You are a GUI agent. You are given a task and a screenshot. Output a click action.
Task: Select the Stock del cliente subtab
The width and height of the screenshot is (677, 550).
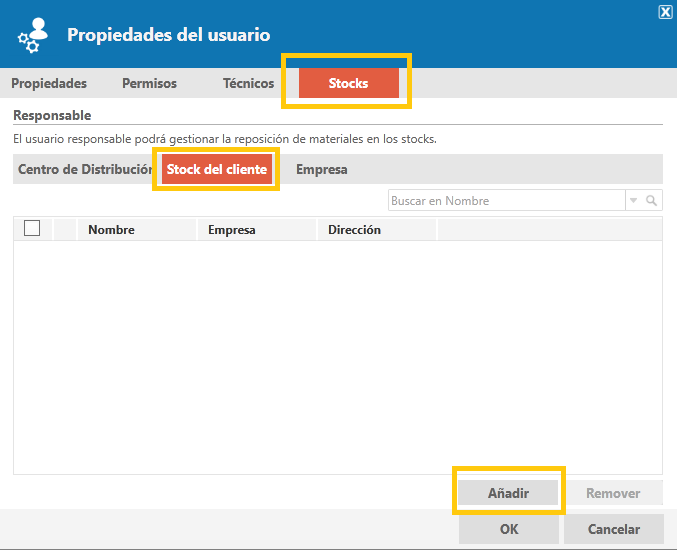tap(217, 169)
